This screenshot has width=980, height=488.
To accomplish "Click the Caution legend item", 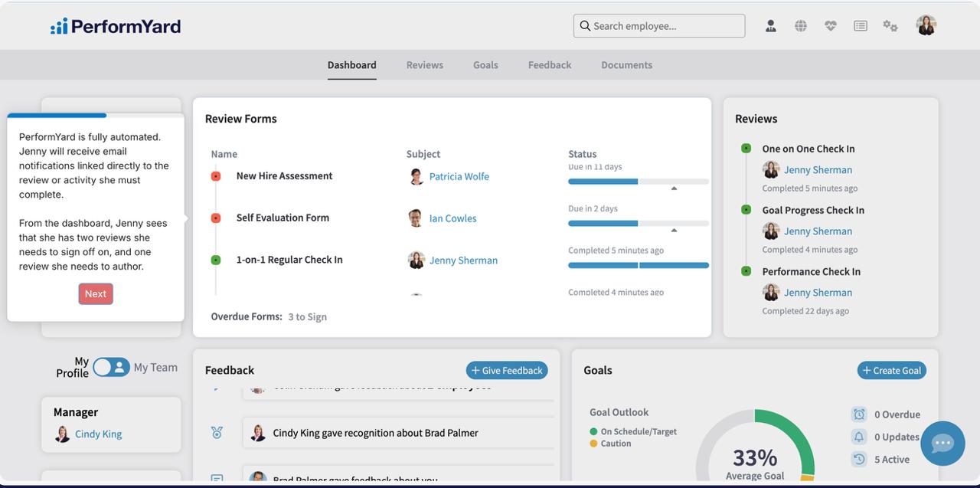I will (610, 444).
